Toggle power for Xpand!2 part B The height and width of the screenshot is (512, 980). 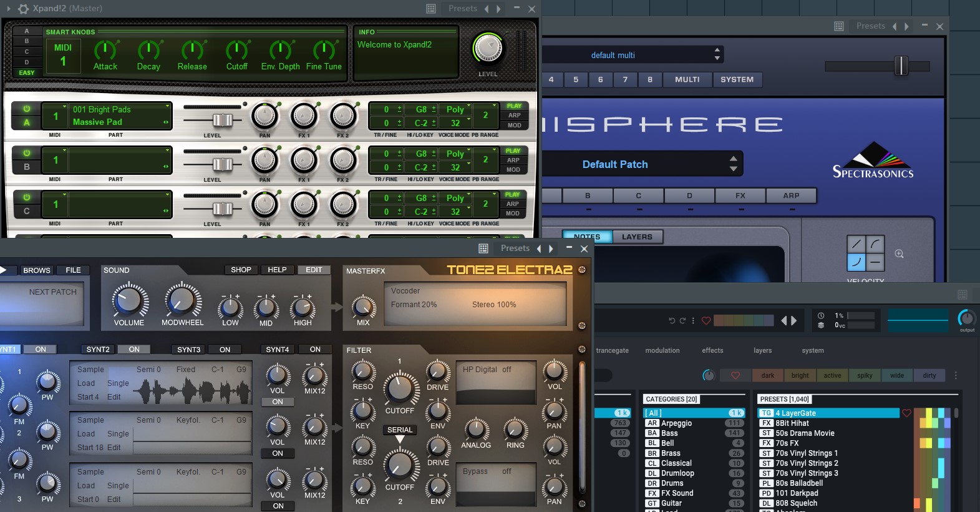coord(27,153)
